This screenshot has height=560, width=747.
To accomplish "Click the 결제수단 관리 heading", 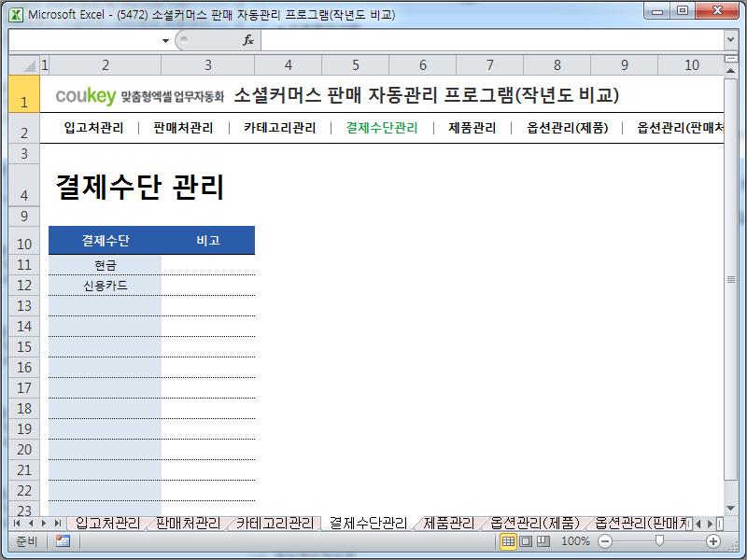I will 139,186.
